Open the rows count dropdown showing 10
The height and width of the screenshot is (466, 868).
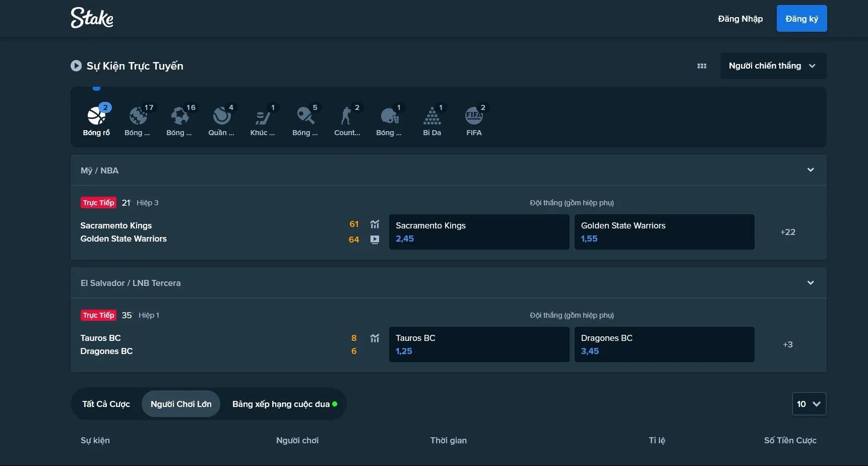pos(809,404)
